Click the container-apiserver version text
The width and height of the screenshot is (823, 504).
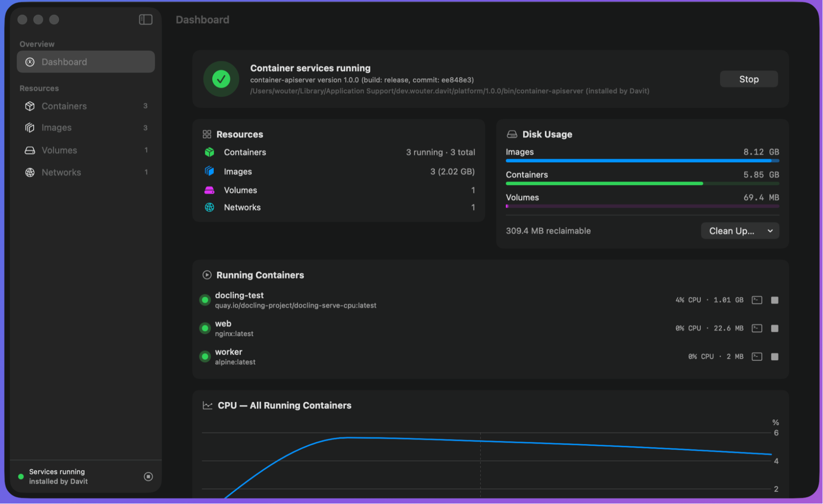tap(362, 80)
